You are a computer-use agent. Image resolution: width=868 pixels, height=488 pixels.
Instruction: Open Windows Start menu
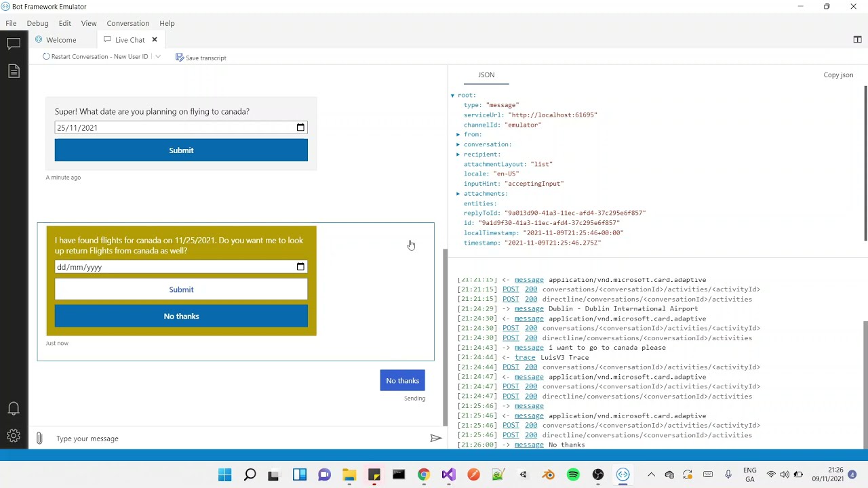pyautogui.click(x=224, y=474)
